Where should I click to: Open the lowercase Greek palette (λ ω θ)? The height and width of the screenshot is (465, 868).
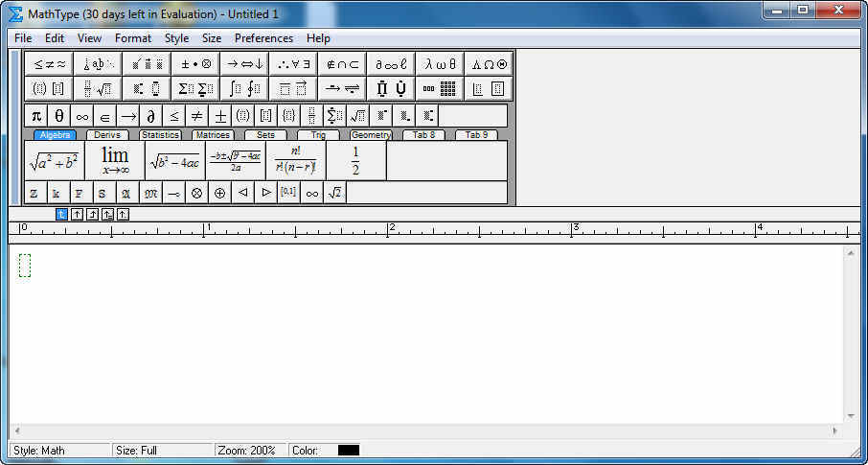pyautogui.click(x=440, y=63)
